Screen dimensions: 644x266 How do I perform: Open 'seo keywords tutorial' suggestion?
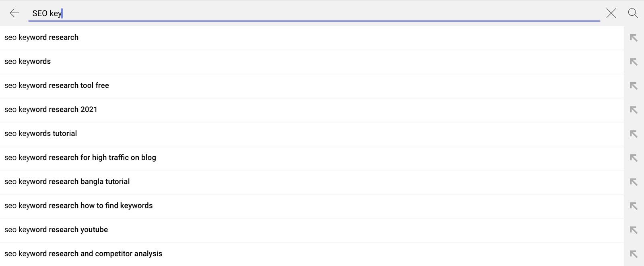(312, 134)
